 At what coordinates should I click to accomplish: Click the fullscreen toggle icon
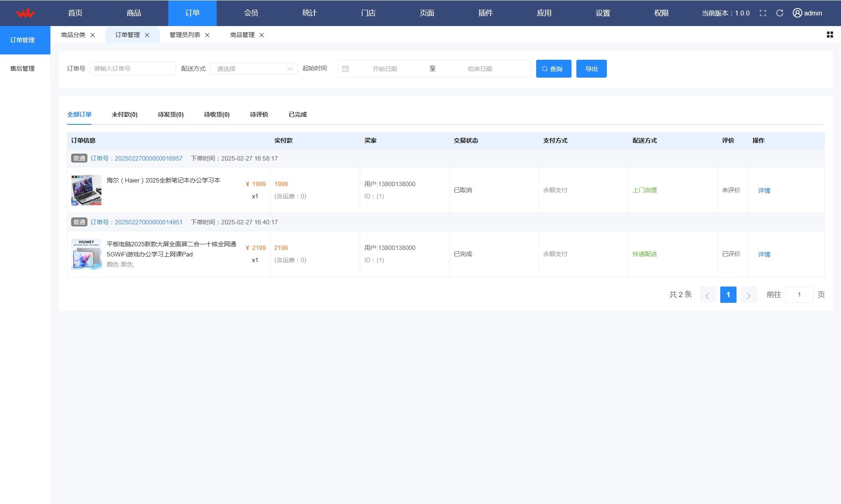click(763, 13)
